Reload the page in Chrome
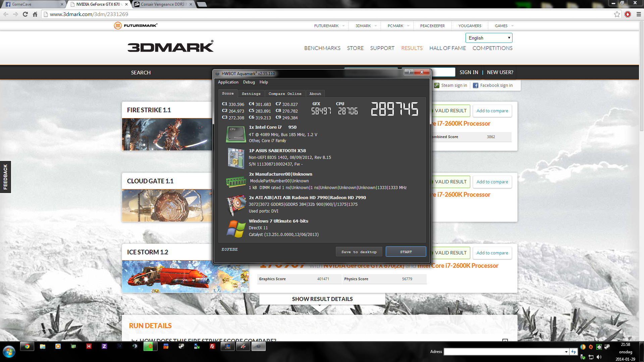The image size is (644, 362). (x=25, y=14)
